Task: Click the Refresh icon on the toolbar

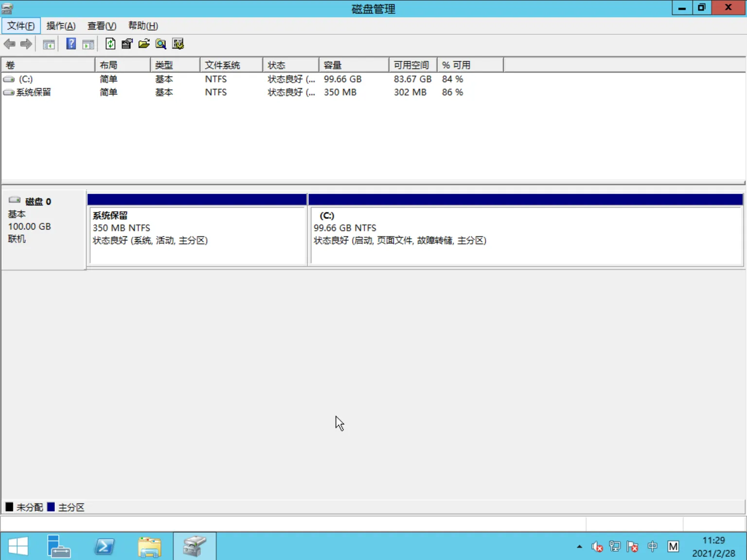Action: coord(110,44)
